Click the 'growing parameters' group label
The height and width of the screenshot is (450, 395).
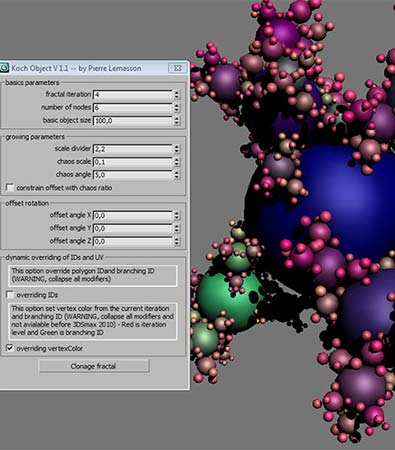click(x=35, y=137)
